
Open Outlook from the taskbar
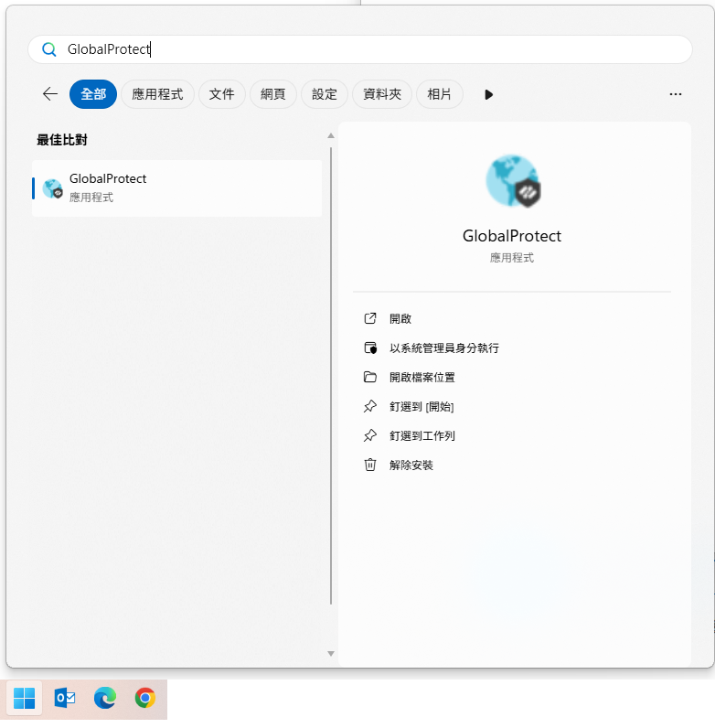tap(65, 699)
